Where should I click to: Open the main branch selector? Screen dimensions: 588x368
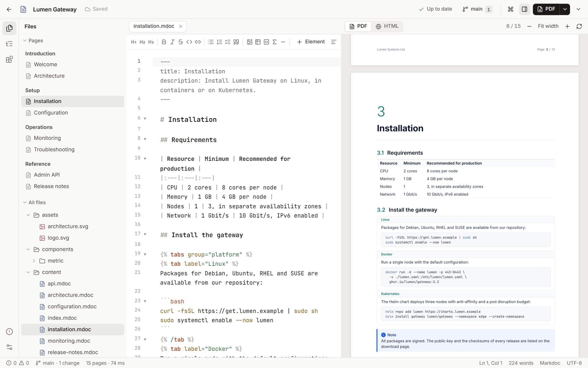click(x=477, y=9)
